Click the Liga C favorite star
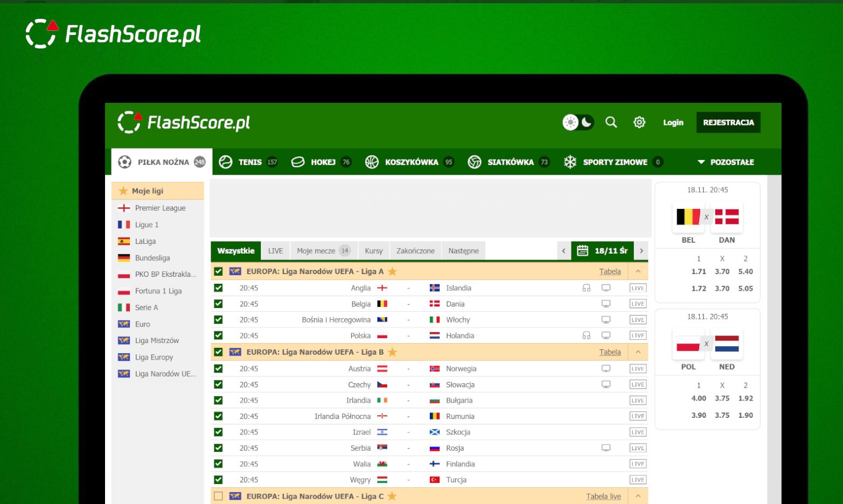The width and height of the screenshot is (843, 504). click(392, 496)
